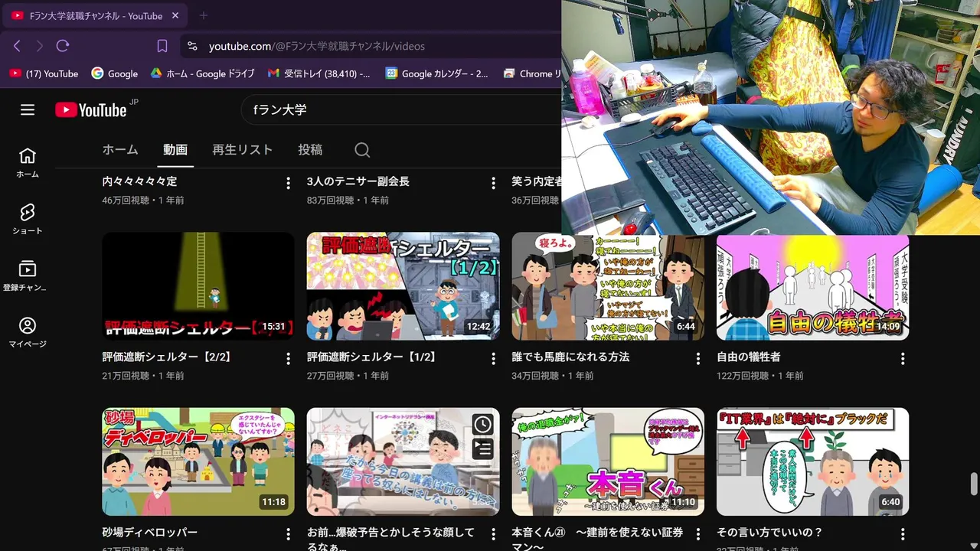The width and height of the screenshot is (980, 551).
Task: Open options for 自由の犠牲者
Action: [x=903, y=358]
